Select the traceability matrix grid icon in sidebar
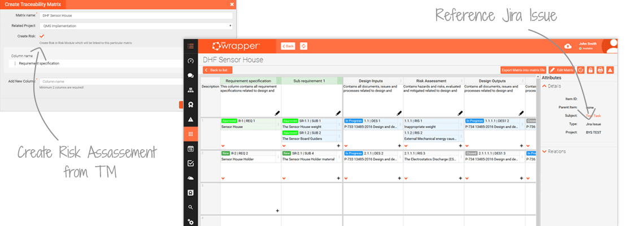The image size is (644, 226). click(x=190, y=134)
